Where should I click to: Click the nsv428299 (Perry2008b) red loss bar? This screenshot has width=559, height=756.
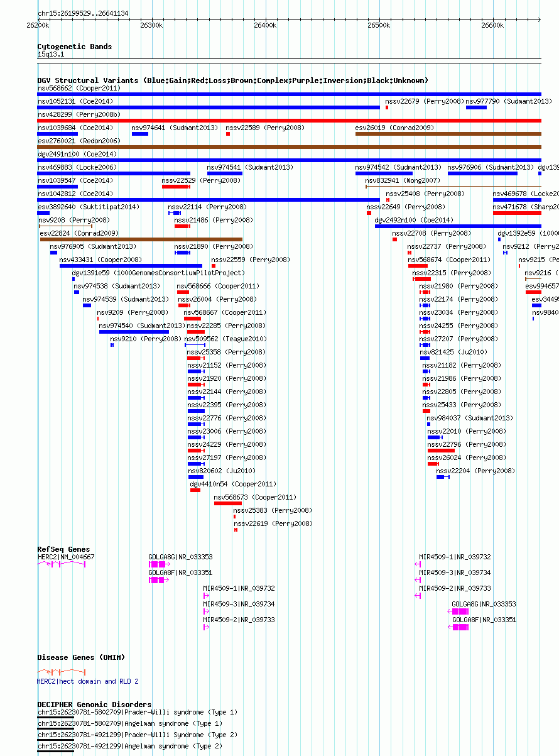[289, 121]
